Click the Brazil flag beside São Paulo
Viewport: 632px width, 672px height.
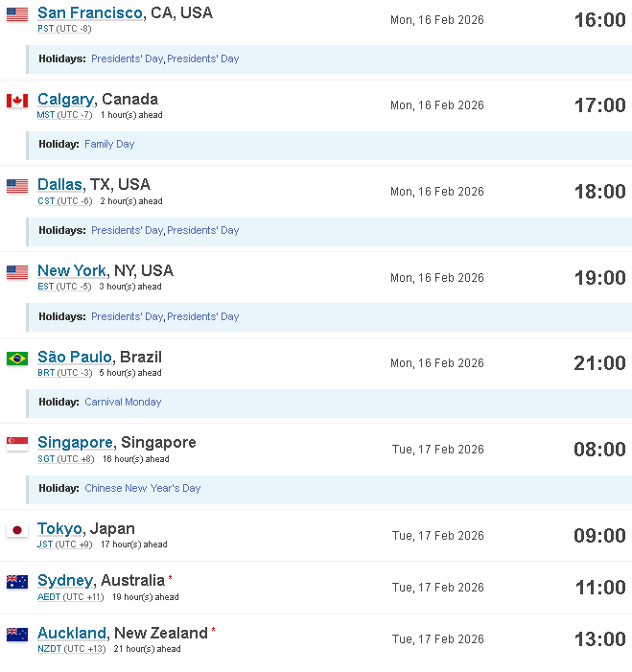(x=17, y=359)
